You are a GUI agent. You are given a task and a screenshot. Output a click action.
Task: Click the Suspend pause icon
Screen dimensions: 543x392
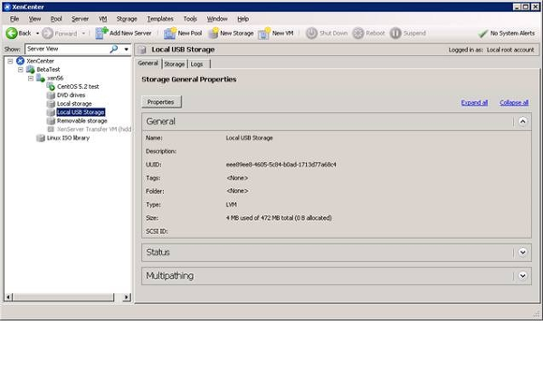[395, 33]
